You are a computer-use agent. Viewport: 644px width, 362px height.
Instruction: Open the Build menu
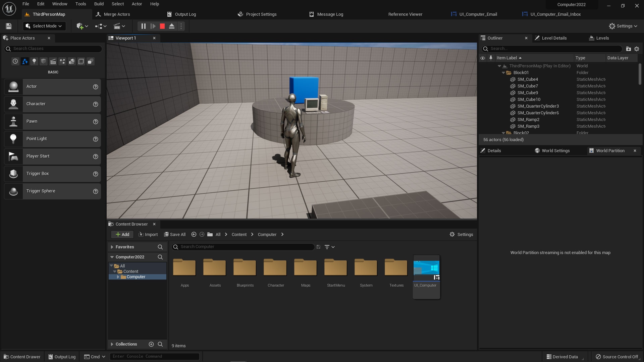coord(99,4)
